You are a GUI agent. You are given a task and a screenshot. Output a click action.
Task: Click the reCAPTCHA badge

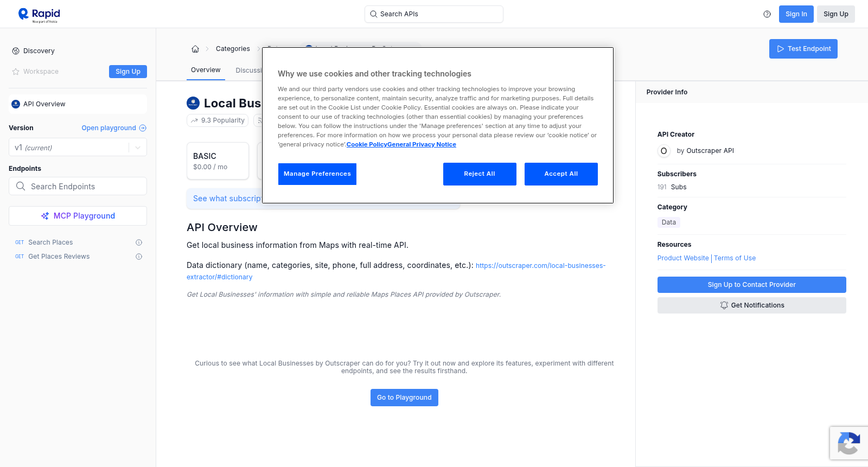[x=848, y=443]
